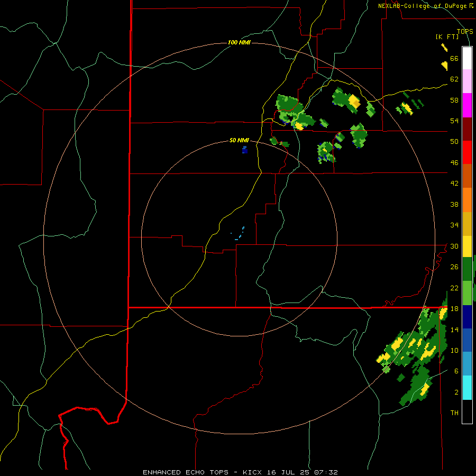
Task: Click the legend value '62'
Action: coord(454,79)
